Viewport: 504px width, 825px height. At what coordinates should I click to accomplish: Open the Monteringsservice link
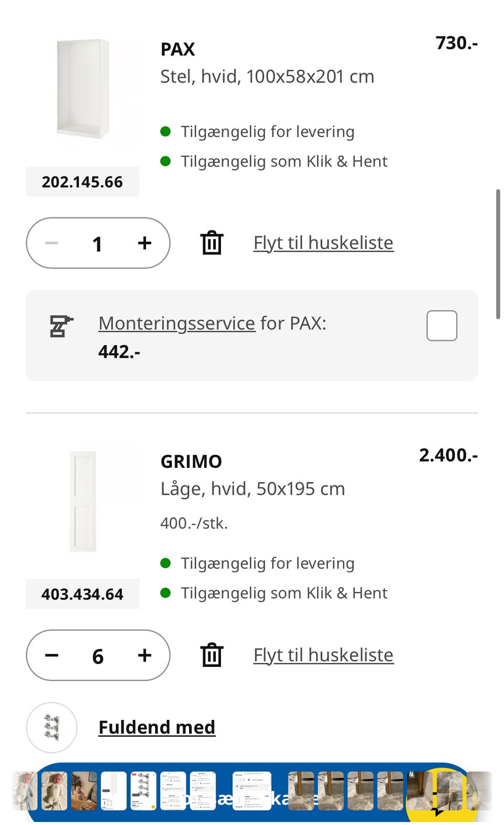pos(176,323)
